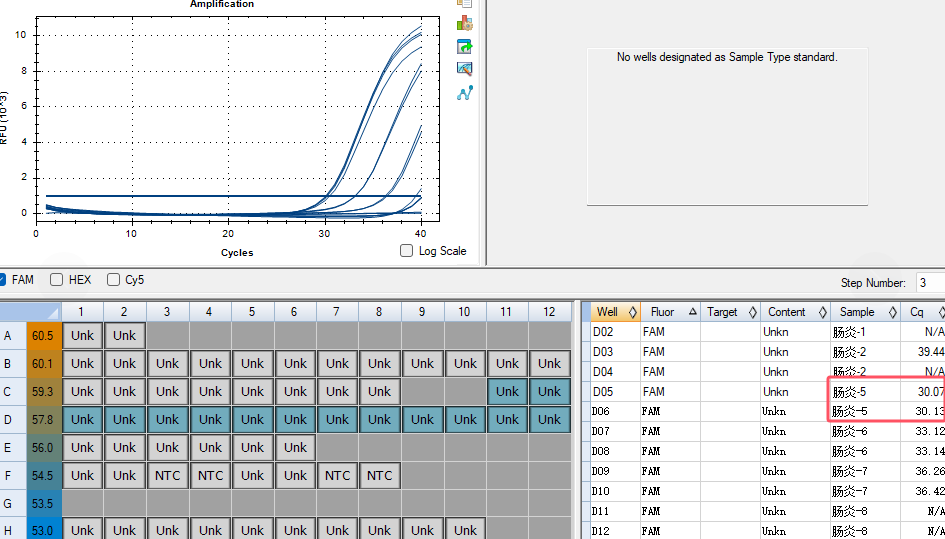945x539 pixels.
Task: Toggle the HEX fluorophore checkbox
Action: point(57,280)
